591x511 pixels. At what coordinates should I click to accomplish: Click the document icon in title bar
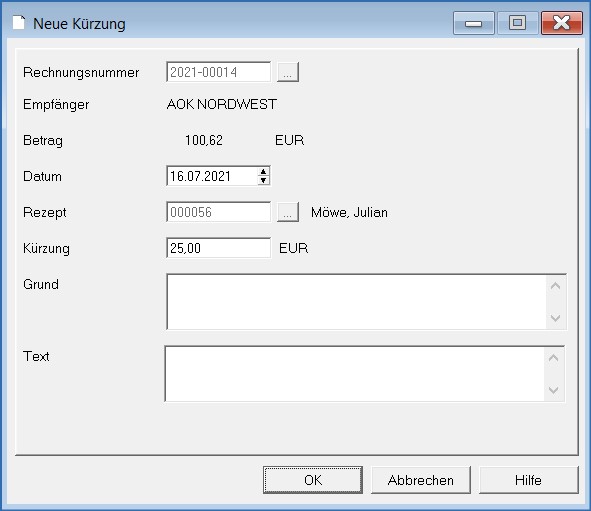18,23
